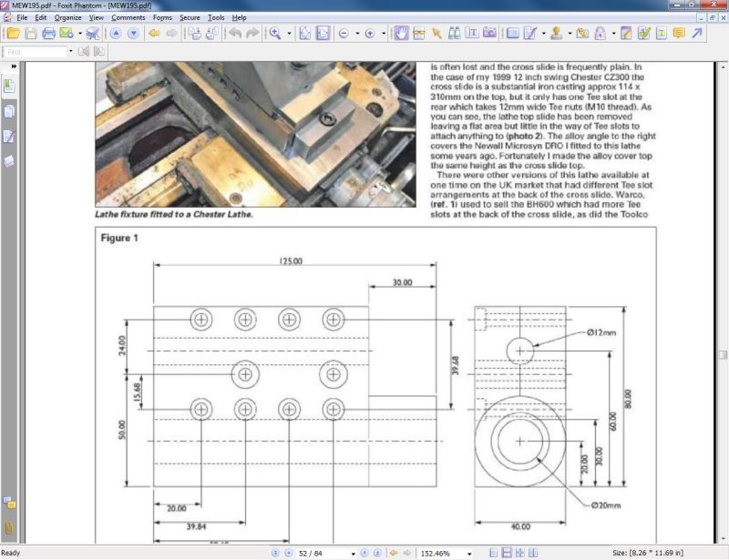This screenshot has height=560, width=729.
Task: Click the Save disk icon
Action: pyautogui.click(x=31, y=34)
